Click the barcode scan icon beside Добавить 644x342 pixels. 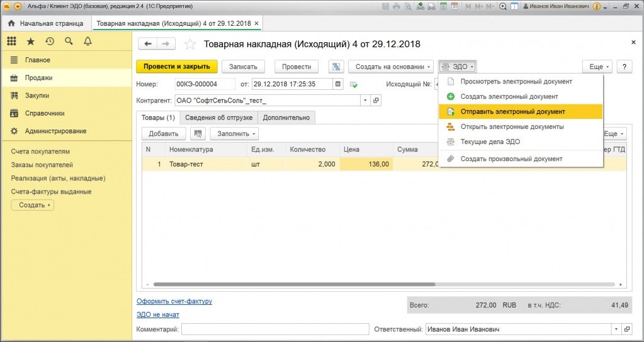point(198,134)
